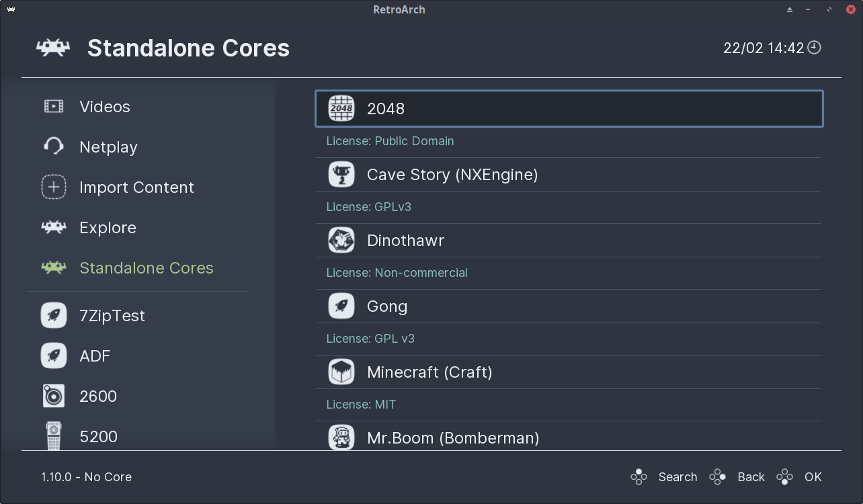Click the Standalone Cores page title
This screenshot has height=504, width=863.
tap(188, 48)
